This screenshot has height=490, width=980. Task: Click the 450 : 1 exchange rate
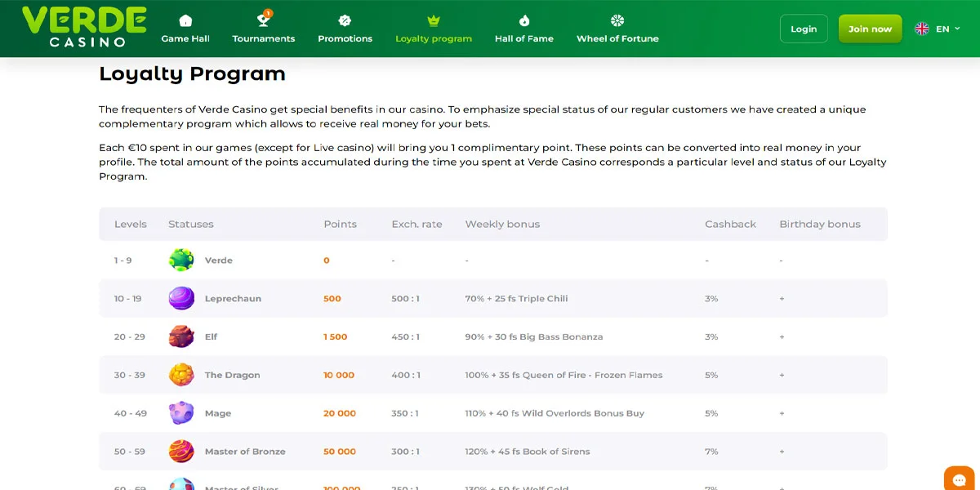coord(405,336)
